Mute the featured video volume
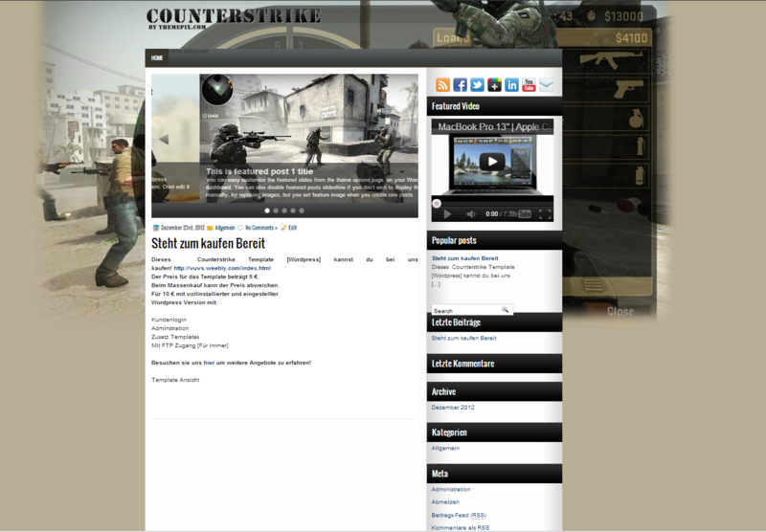766x532 pixels. point(470,214)
